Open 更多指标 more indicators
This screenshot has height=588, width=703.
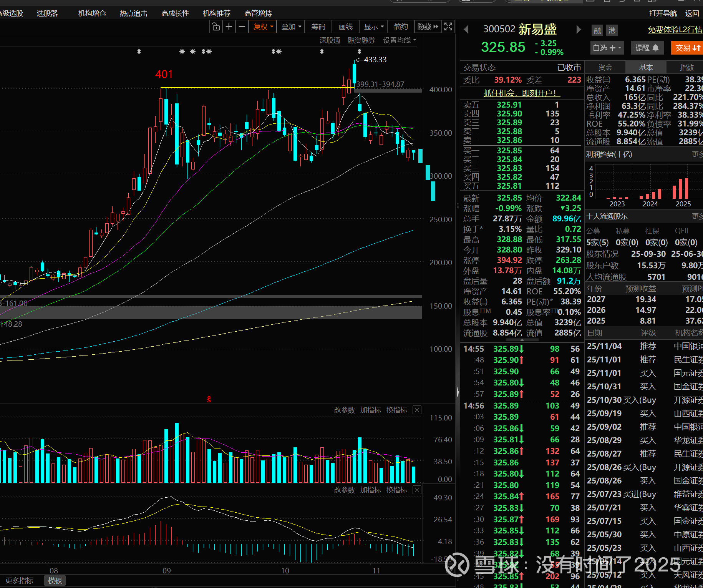[x=20, y=580]
